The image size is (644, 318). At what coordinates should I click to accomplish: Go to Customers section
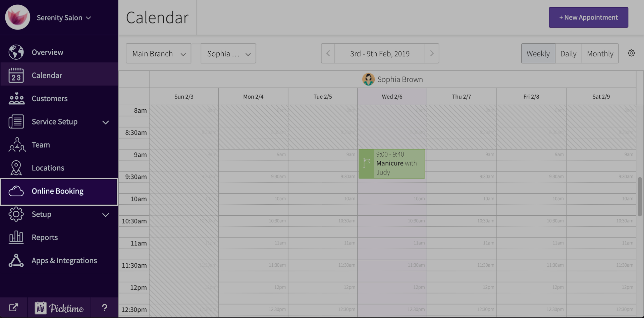(49, 99)
